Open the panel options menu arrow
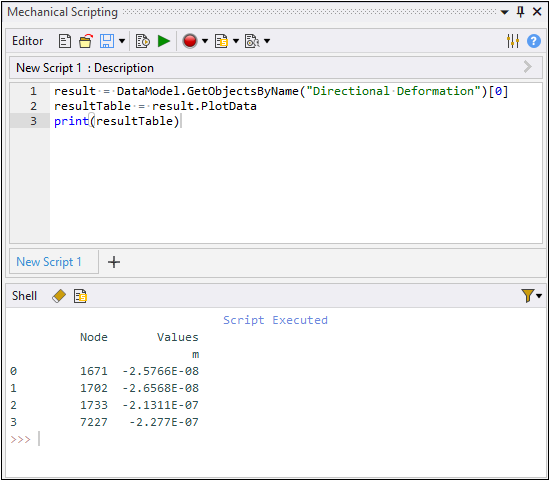This screenshot has height=481, width=550. [x=504, y=13]
